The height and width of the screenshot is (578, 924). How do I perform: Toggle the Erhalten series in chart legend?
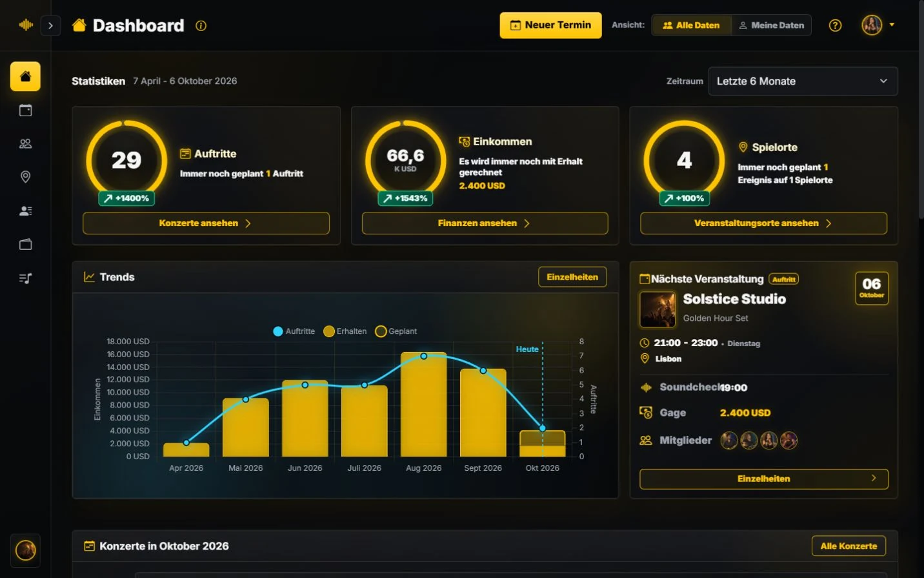pos(345,331)
